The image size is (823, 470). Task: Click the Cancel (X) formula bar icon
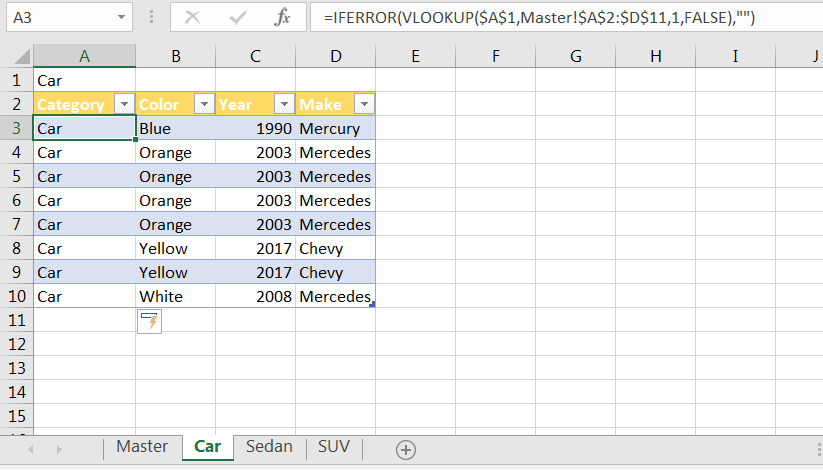(193, 17)
